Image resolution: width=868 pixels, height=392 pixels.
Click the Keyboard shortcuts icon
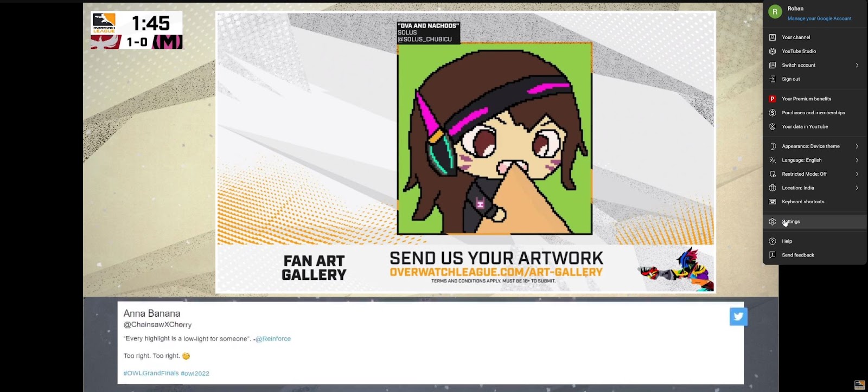point(773,202)
